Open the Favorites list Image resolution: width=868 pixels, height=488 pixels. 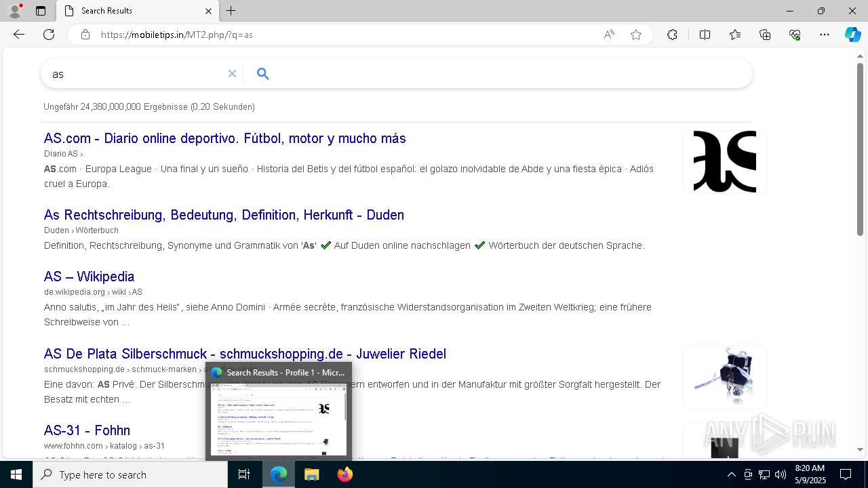(x=735, y=35)
